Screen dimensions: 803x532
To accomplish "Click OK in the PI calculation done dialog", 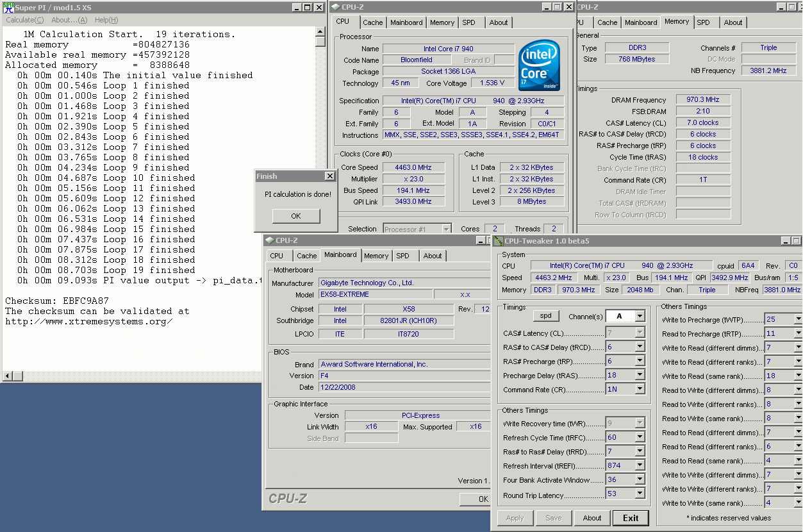I will (x=295, y=216).
